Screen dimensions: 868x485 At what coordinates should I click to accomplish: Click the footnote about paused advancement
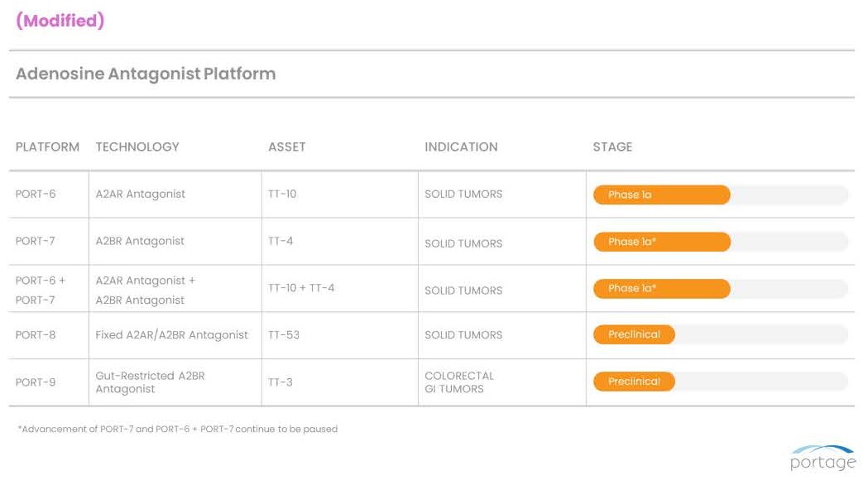177,429
